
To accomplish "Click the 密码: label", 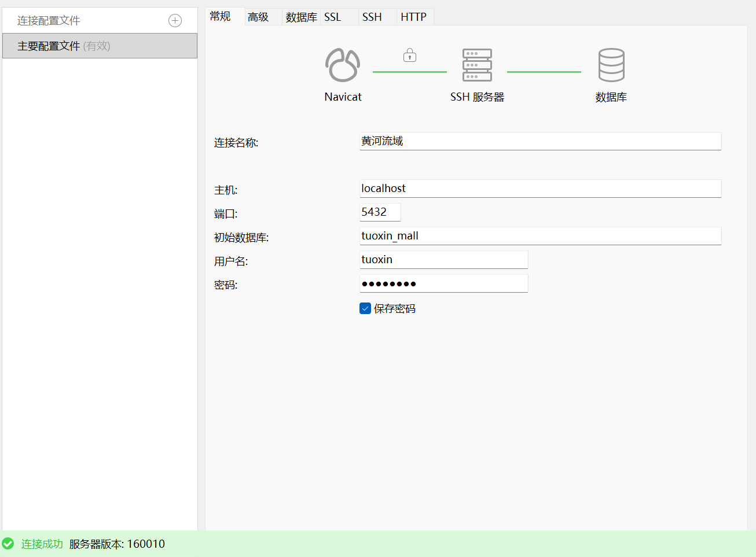I will (226, 285).
